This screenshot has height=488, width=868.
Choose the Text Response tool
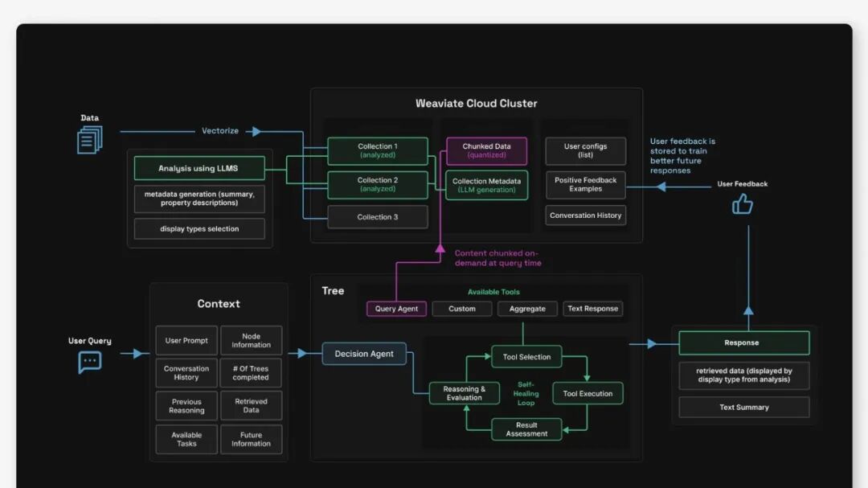593,309
